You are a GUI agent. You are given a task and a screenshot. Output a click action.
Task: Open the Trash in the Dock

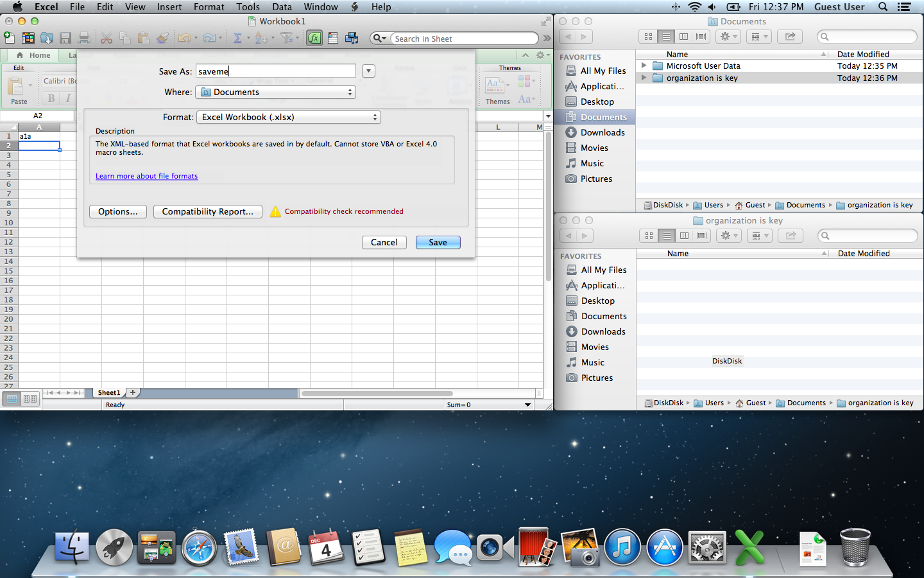(x=855, y=547)
